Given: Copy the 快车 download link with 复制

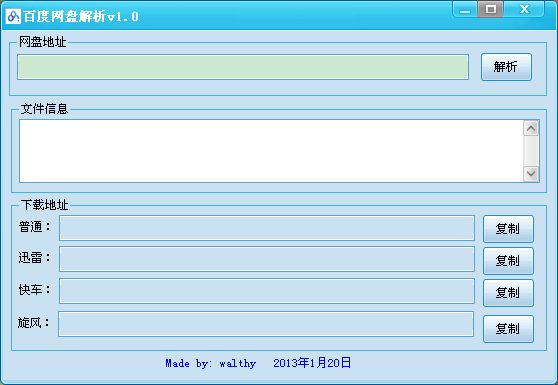Looking at the screenshot, I should 508,293.
